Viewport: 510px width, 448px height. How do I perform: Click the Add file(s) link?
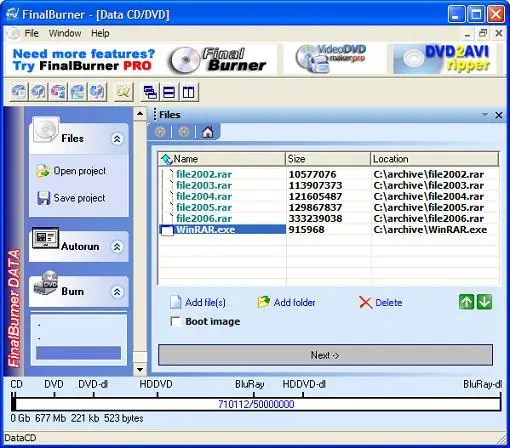[x=205, y=303]
